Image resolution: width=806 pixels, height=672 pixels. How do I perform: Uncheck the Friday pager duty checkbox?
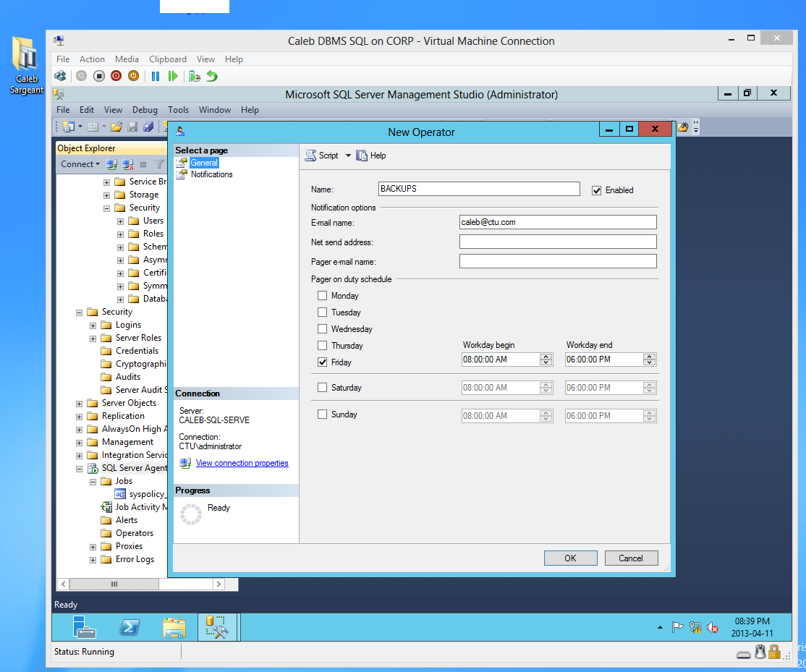322,362
